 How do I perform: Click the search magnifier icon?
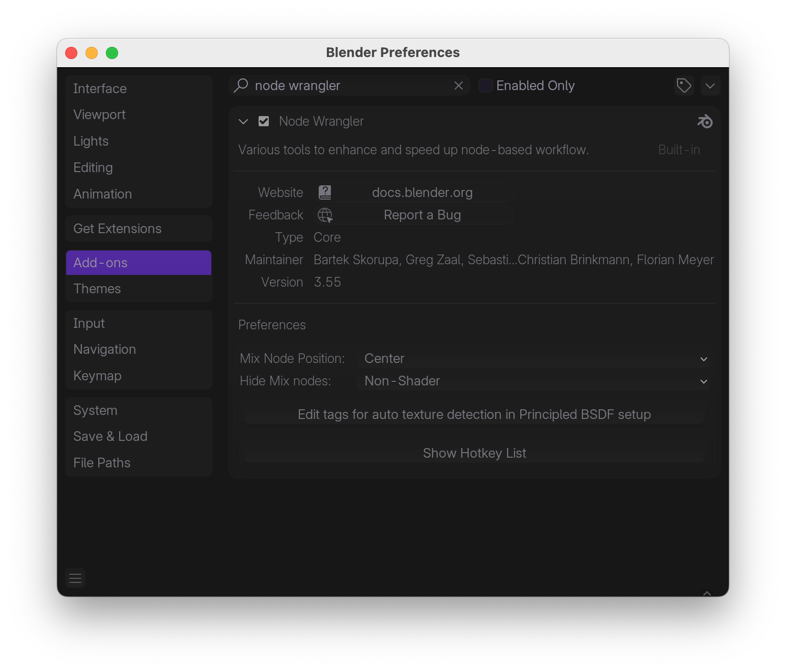click(x=241, y=86)
